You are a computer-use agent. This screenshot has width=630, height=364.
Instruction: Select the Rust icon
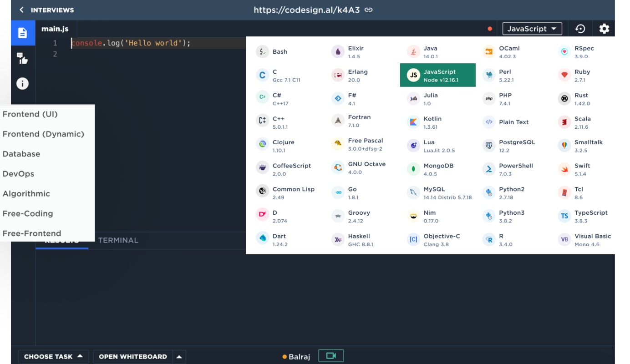click(564, 99)
